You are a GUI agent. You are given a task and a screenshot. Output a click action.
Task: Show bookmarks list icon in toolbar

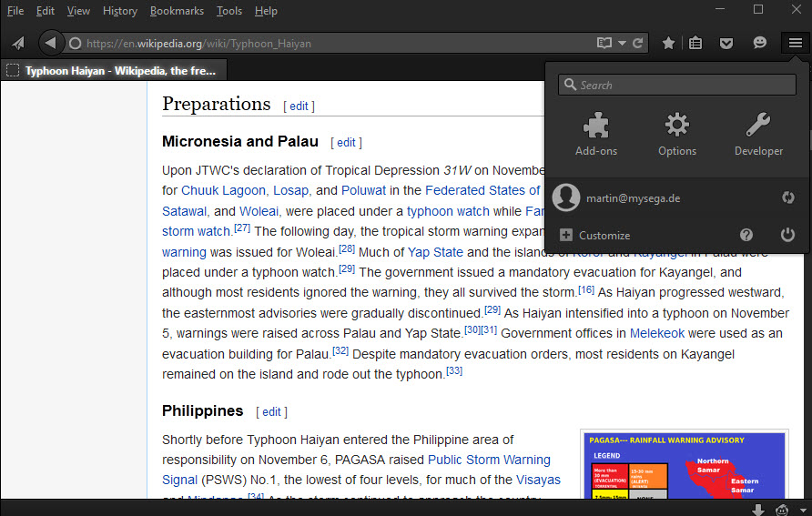point(695,43)
